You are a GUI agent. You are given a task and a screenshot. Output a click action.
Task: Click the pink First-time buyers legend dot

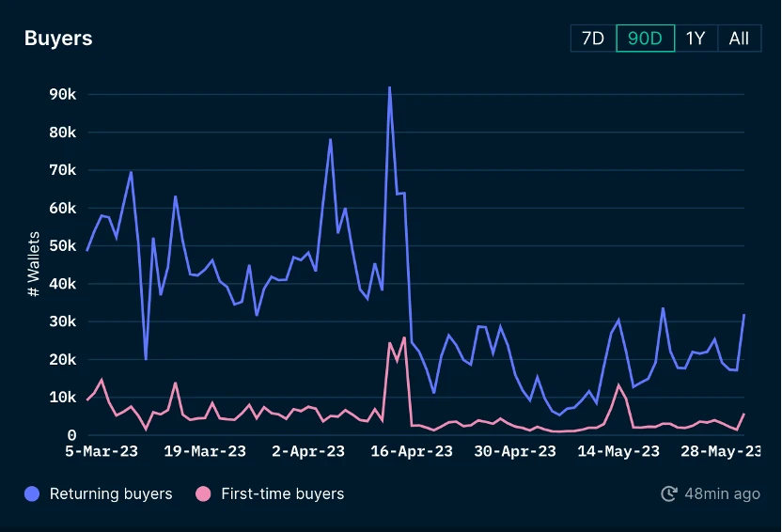pyautogui.click(x=203, y=493)
